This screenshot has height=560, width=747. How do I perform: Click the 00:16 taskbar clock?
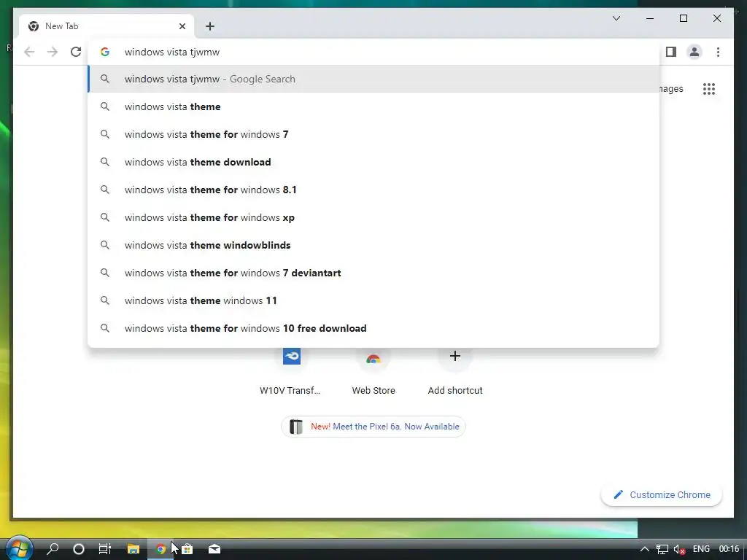pos(729,549)
